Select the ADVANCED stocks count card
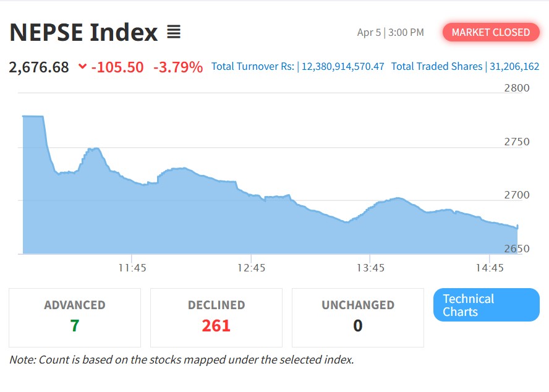Image resolution: width=549 pixels, height=392 pixels. [75, 317]
